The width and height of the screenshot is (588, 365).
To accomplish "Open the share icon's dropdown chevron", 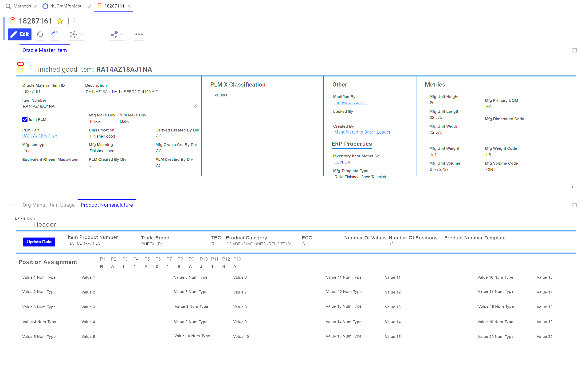I will [122, 34].
